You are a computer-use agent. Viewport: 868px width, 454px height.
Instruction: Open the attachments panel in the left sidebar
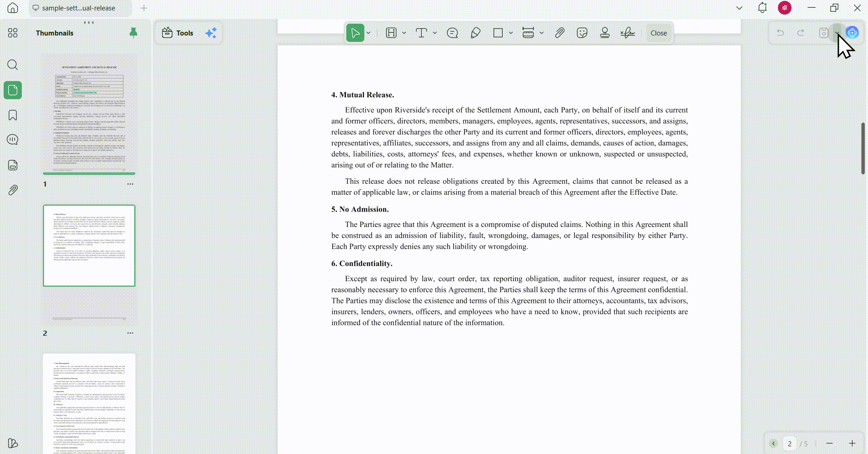point(13,190)
